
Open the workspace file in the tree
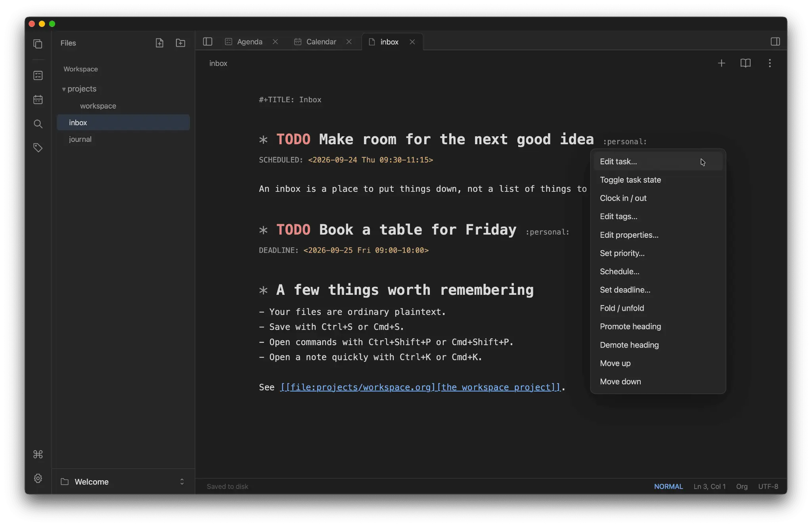pyautogui.click(x=98, y=106)
